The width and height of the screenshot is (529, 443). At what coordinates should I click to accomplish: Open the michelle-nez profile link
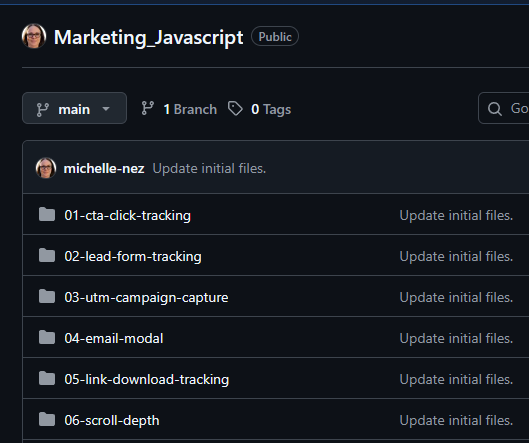(x=104, y=168)
